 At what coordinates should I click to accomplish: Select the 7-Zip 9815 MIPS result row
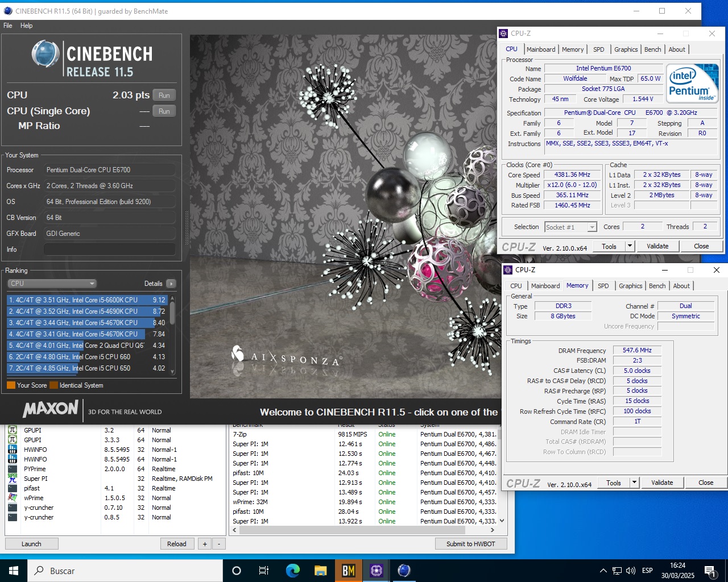tap(364, 434)
